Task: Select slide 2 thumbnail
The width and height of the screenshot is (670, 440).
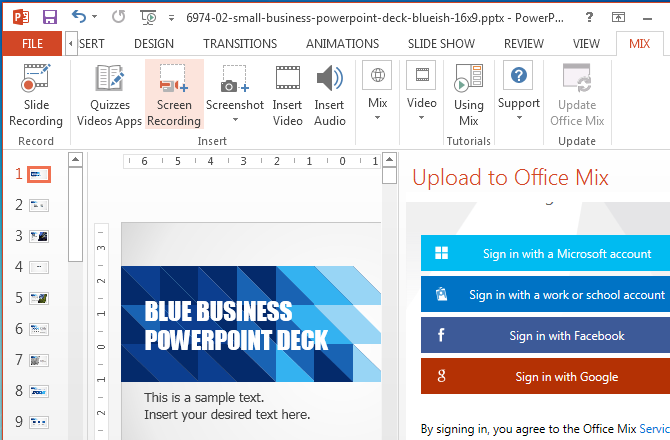Action: (39, 205)
